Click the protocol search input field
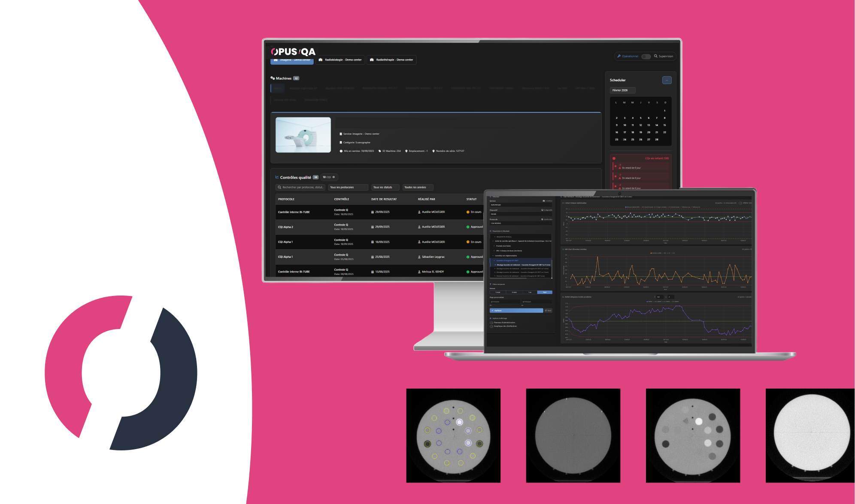Viewport: 855px width, 504px height. (x=300, y=187)
